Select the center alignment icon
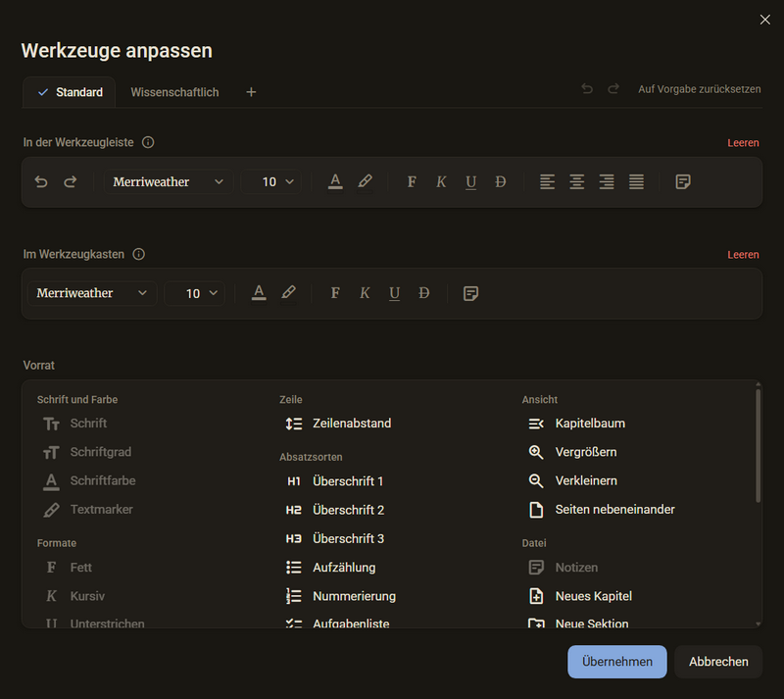784x699 pixels. 576,181
